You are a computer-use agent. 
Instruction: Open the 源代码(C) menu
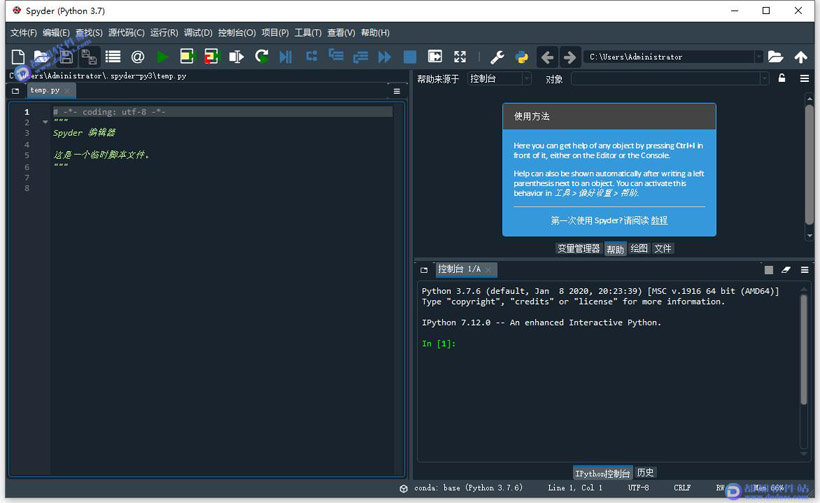(126, 32)
